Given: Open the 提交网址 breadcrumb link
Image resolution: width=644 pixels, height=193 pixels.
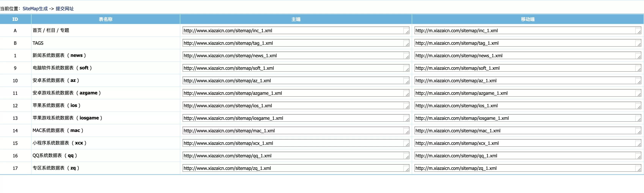Looking at the screenshot, I should click(x=65, y=9).
